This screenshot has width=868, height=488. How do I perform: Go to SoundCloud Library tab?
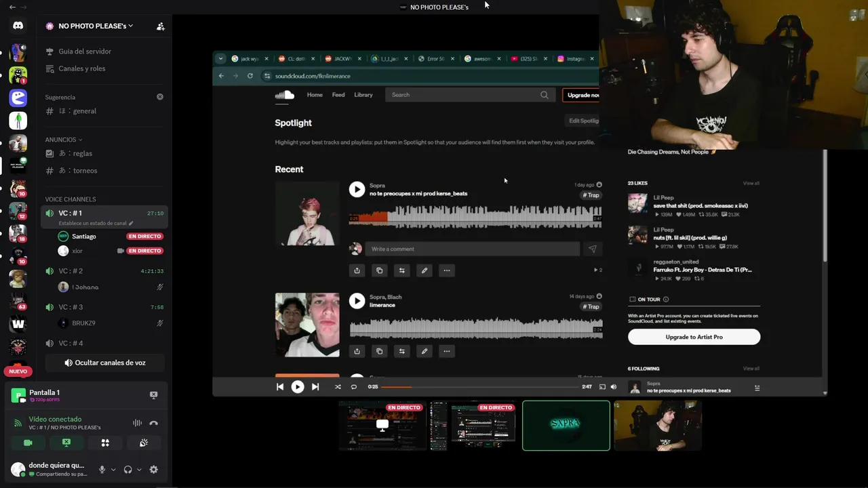pos(363,95)
